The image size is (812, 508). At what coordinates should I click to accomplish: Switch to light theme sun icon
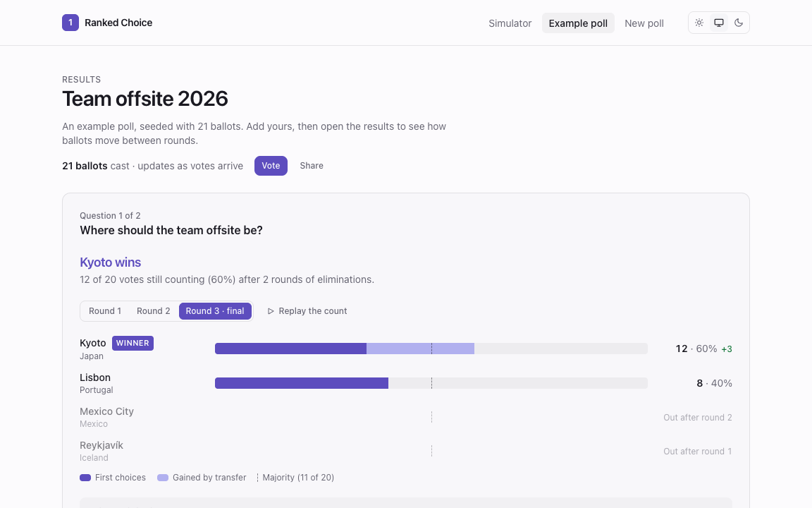699,23
